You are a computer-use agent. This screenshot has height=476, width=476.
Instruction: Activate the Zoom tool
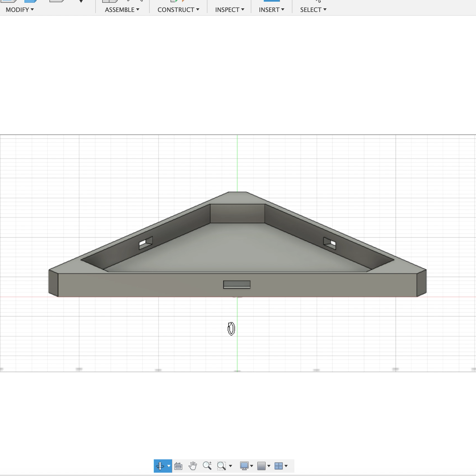point(208,466)
